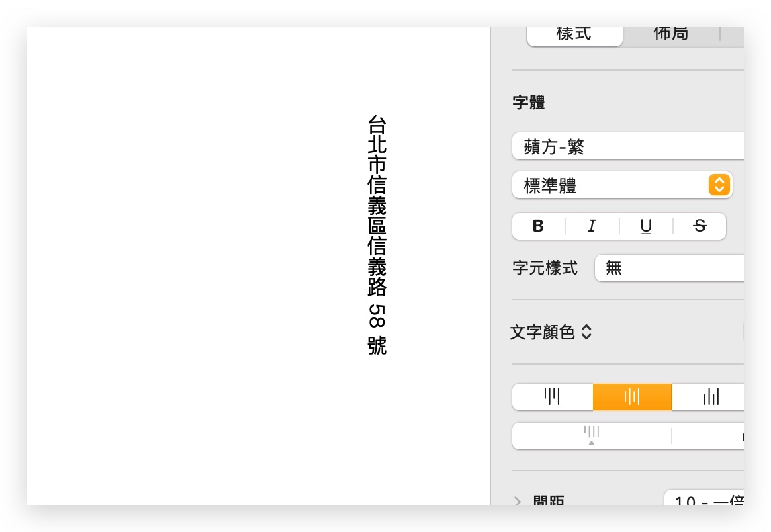Open the 字元樣式 dropdown showing 無
Screen dimensions: 771x532
pyautogui.click(x=669, y=268)
